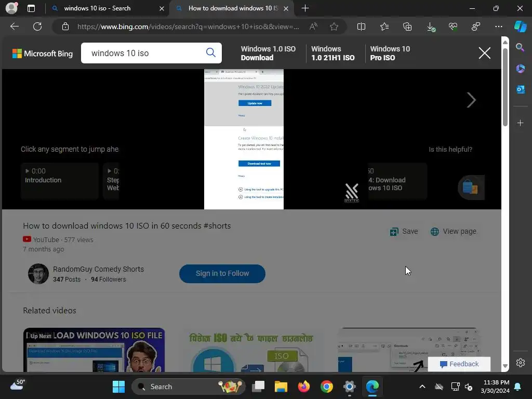Show hidden tray icons chevron

(x=422, y=387)
